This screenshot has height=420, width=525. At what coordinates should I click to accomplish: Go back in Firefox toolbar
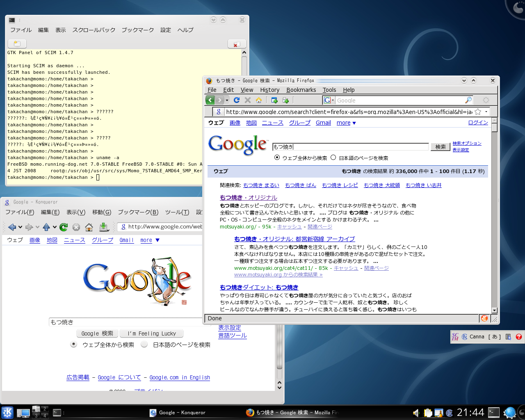point(210,100)
